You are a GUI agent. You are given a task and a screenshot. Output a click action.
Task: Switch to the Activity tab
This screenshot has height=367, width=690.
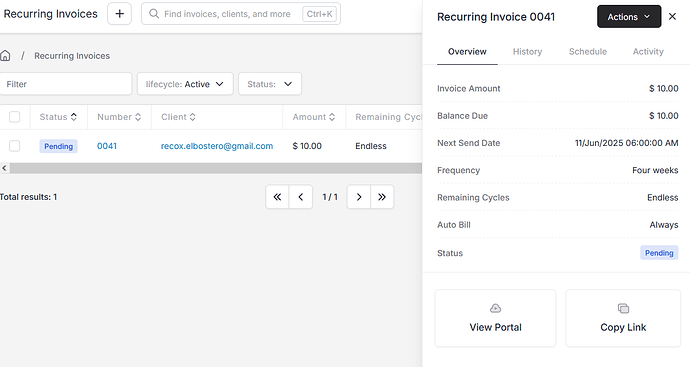pyautogui.click(x=648, y=51)
